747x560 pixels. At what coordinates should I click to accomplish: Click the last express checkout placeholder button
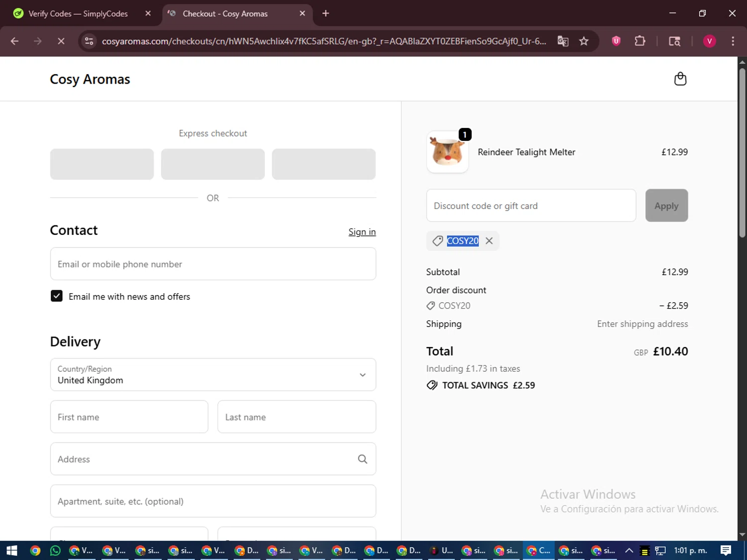coord(324,164)
